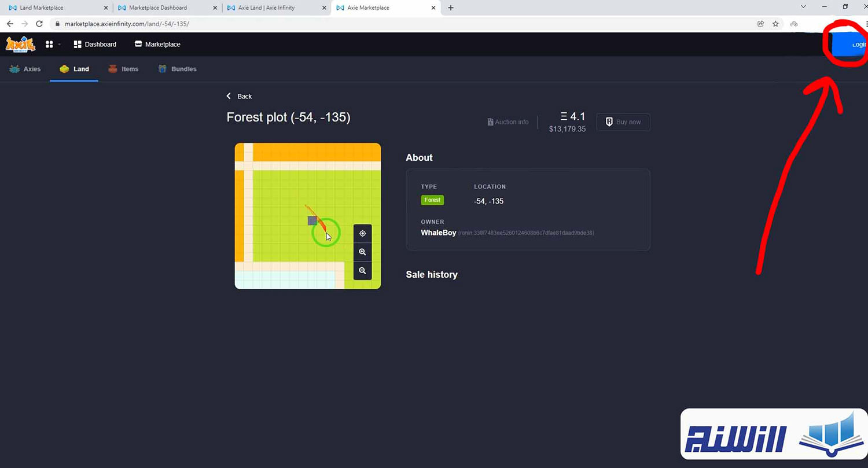Screen dimensions: 868x468
Task: Click the blue Login button
Action: [x=849, y=45]
